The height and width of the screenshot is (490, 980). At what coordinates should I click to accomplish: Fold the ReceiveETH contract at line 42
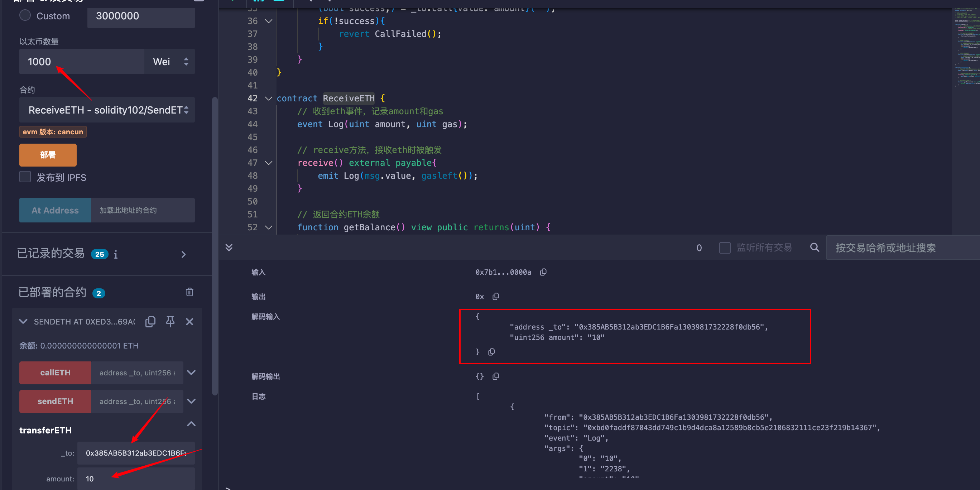coord(269,98)
